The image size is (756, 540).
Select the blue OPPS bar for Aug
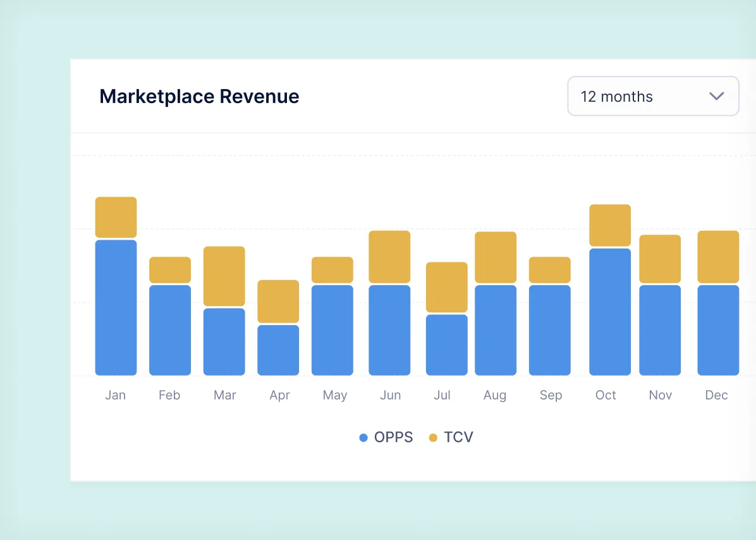pyautogui.click(x=496, y=330)
